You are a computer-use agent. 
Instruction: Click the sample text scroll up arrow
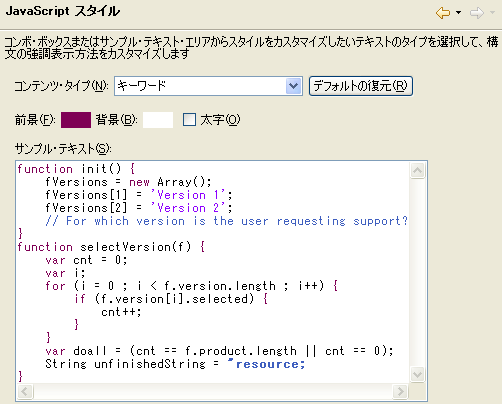tap(417, 170)
